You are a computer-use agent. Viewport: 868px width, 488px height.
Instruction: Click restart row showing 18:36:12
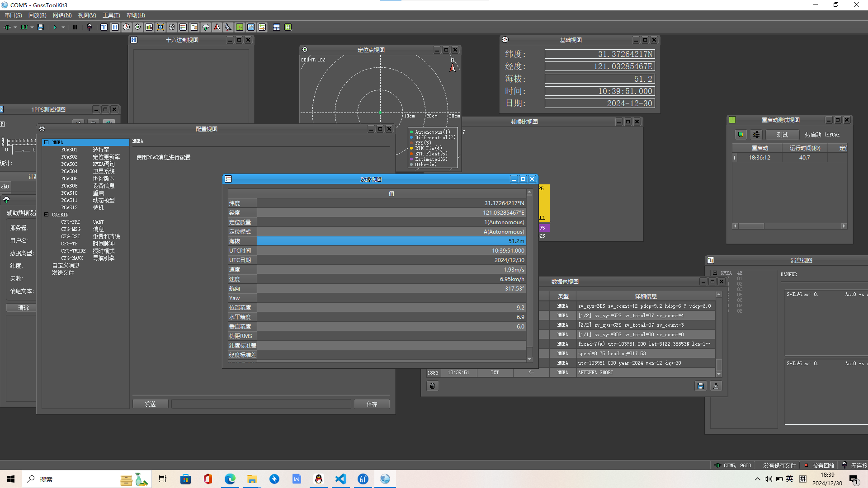click(x=789, y=158)
